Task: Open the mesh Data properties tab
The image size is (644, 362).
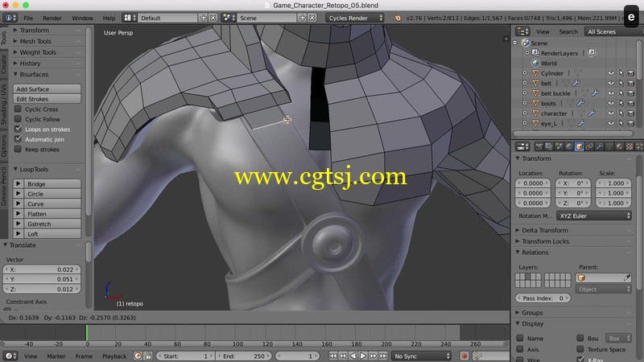Action: pyautogui.click(x=609, y=146)
